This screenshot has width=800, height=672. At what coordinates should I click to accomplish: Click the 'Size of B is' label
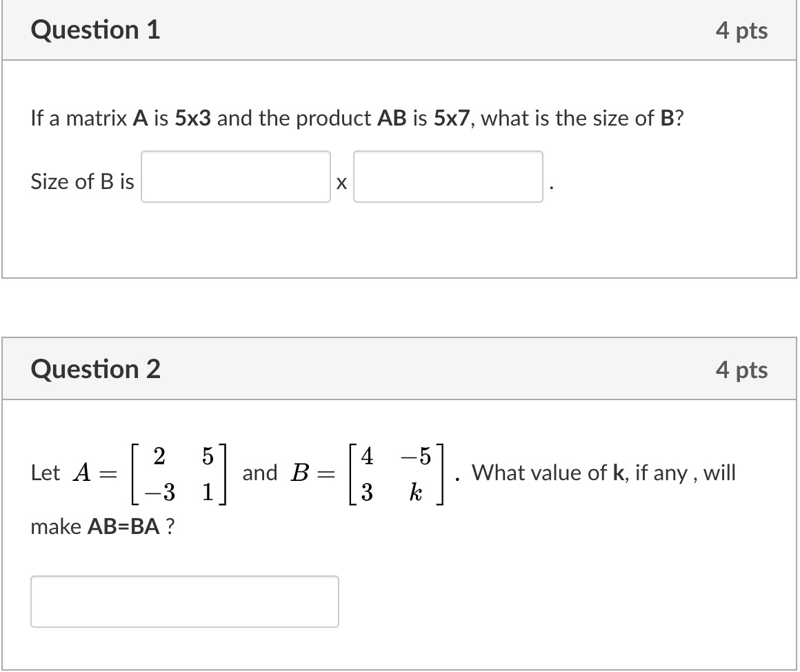click(x=82, y=181)
